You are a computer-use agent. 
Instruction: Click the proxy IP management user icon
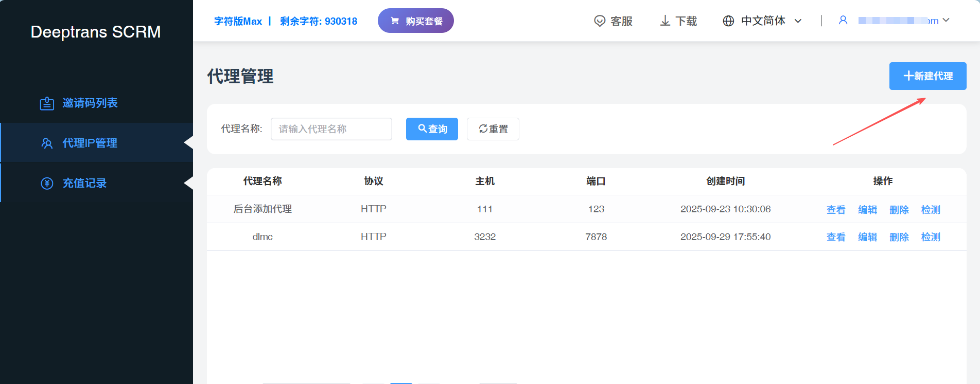[47, 143]
